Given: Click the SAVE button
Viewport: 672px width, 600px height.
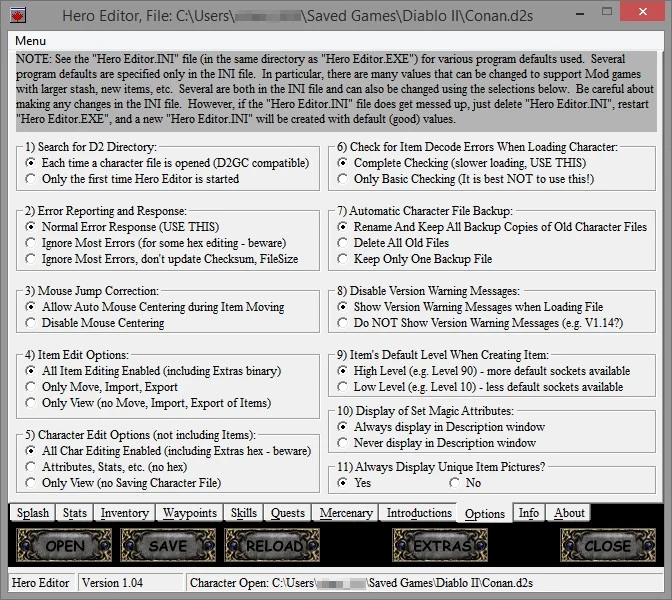Looking at the screenshot, I should coord(168,546).
